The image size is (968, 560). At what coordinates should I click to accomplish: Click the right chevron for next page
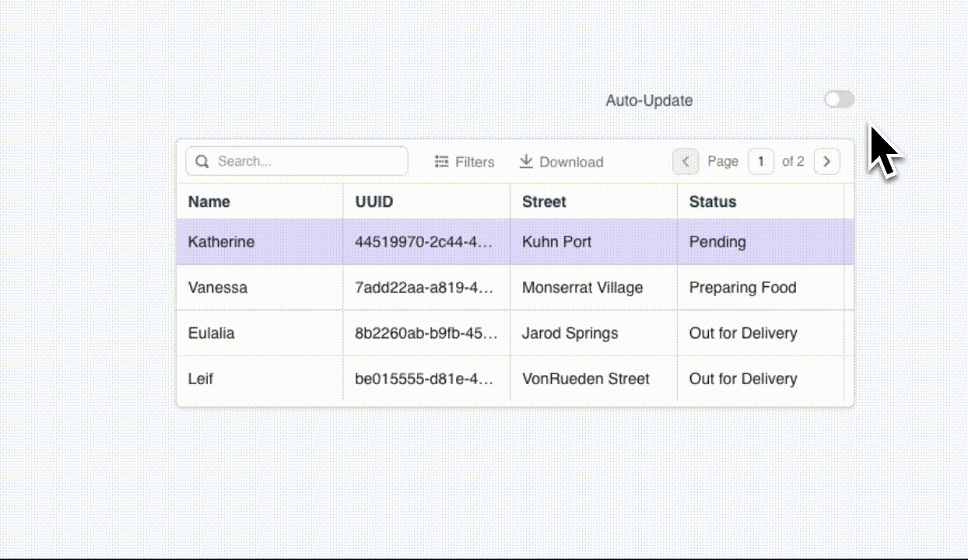coord(826,161)
